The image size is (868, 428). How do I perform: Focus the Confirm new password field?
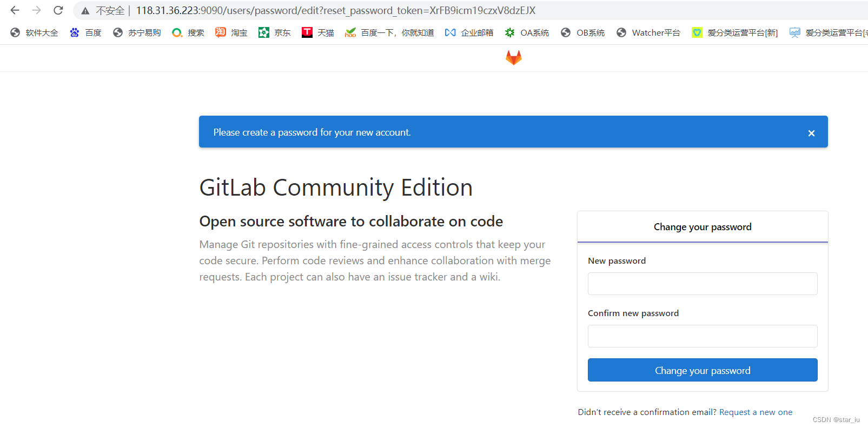(703, 336)
